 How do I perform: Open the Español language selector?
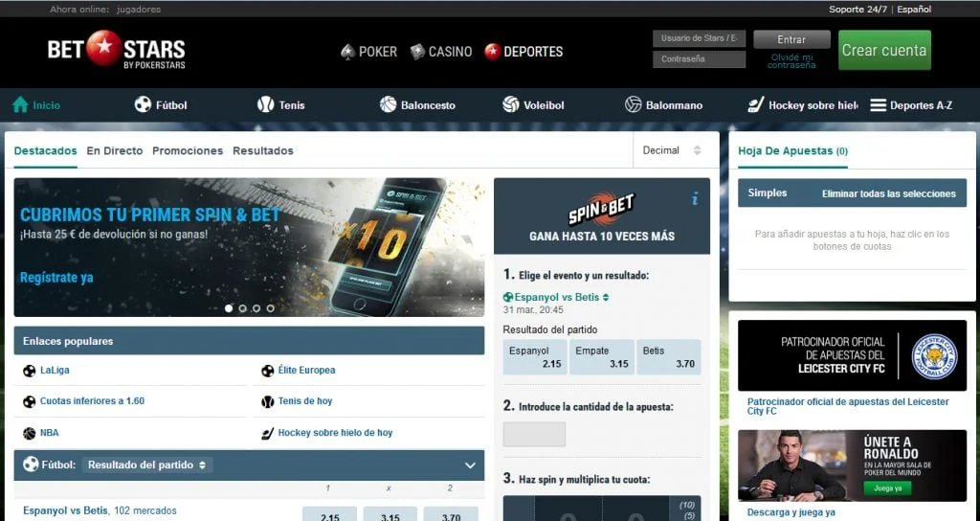[x=914, y=10]
